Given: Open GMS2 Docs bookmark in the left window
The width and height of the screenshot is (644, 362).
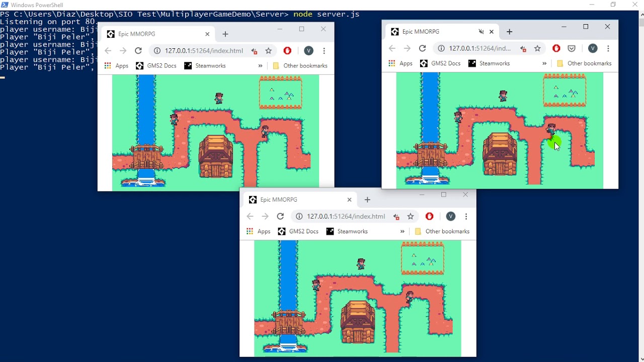Looking at the screenshot, I should (x=156, y=66).
